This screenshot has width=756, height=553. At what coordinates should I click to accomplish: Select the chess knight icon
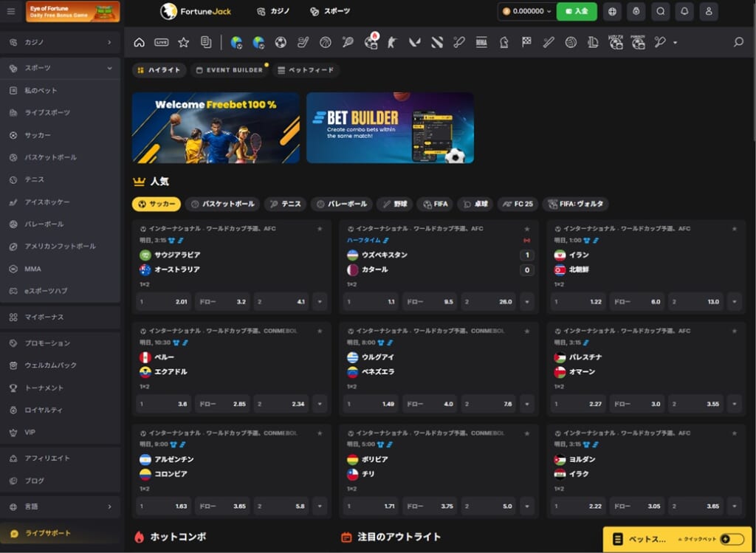point(504,42)
